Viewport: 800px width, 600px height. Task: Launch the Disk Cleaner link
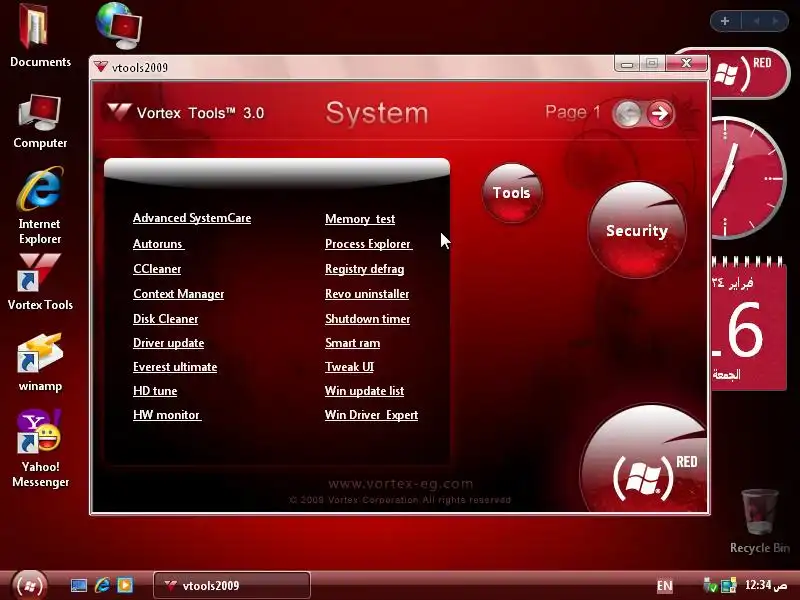(x=165, y=319)
